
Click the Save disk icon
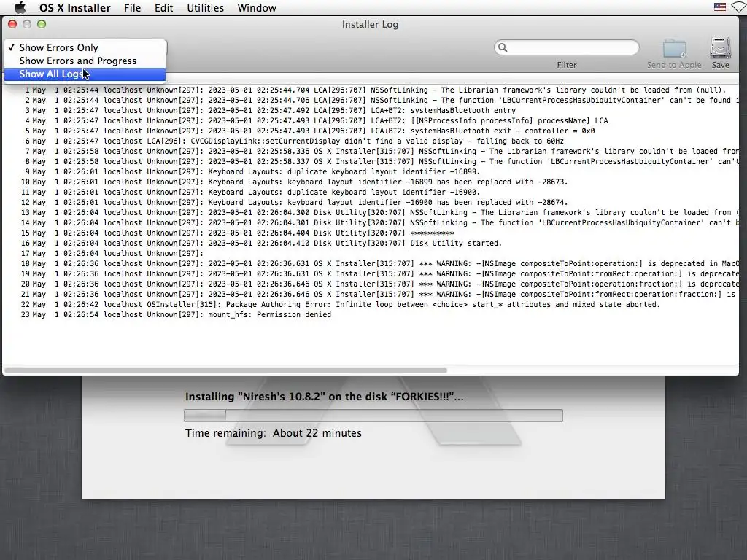click(720, 49)
